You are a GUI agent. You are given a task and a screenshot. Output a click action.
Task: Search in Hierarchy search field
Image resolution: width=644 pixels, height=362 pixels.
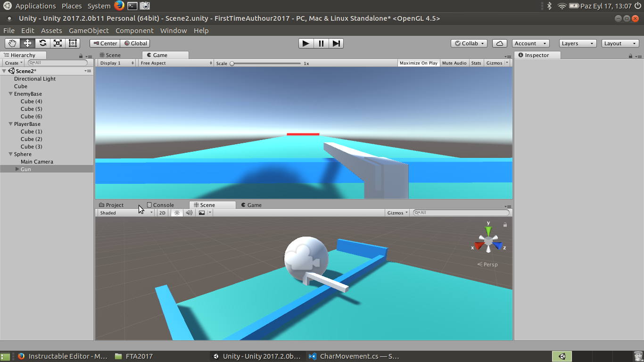pyautogui.click(x=58, y=63)
